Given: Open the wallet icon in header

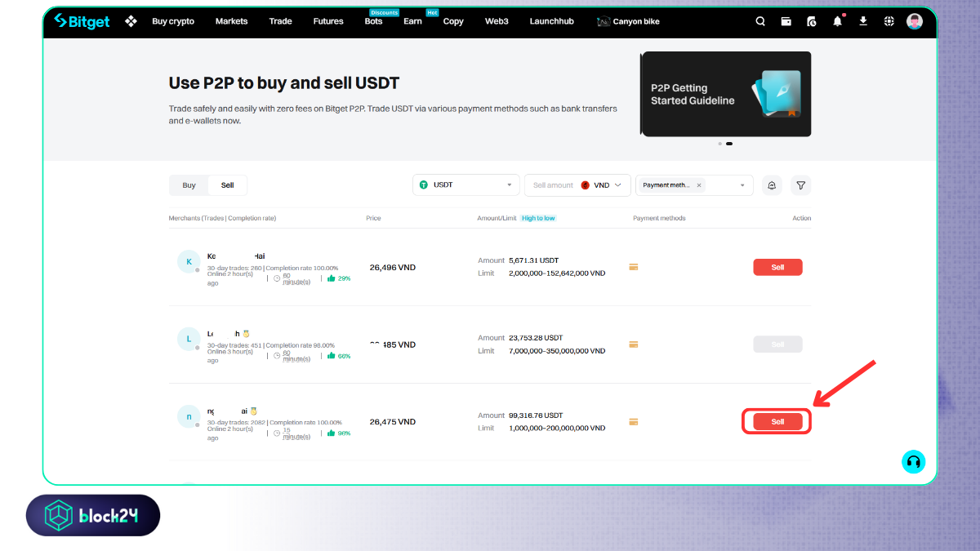Looking at the screenshot, I should [786, 22].
